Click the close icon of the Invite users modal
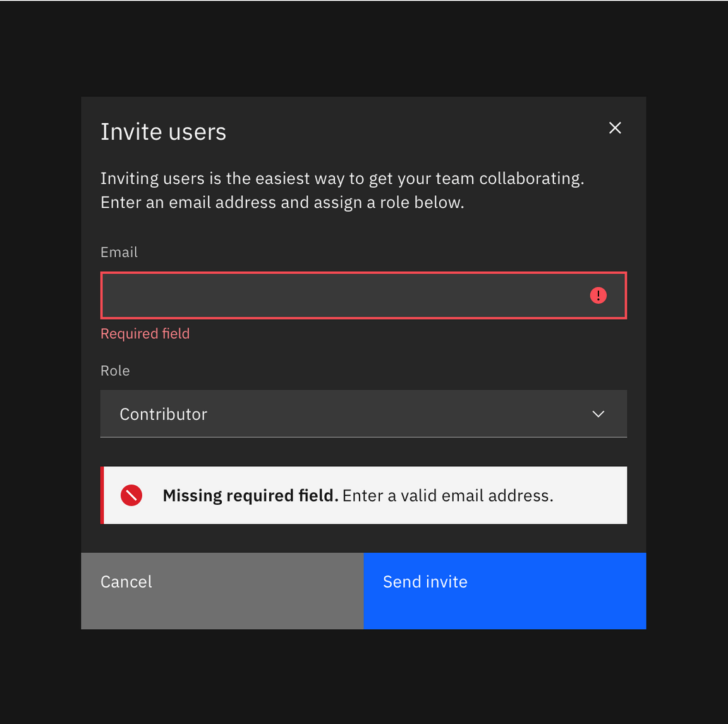The height and width of the screenshot is (724, 728). (x=615, y=128)
